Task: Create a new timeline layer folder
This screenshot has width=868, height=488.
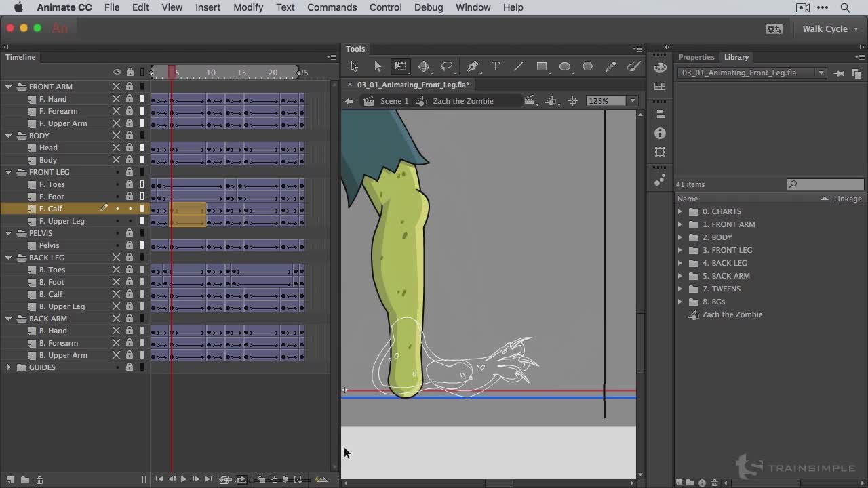Action: pyautogui.click(x=24, y=480)
